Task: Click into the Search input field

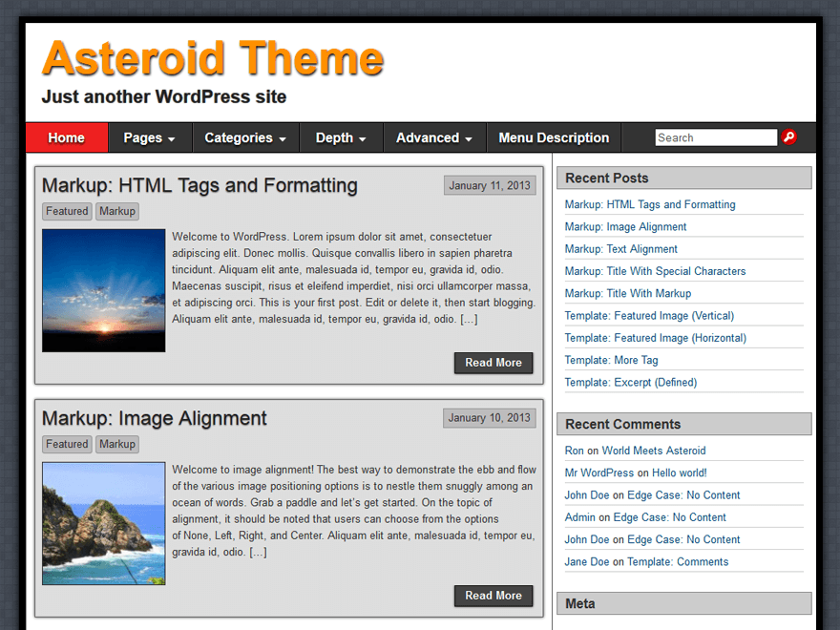Action: tap(716, 137)
